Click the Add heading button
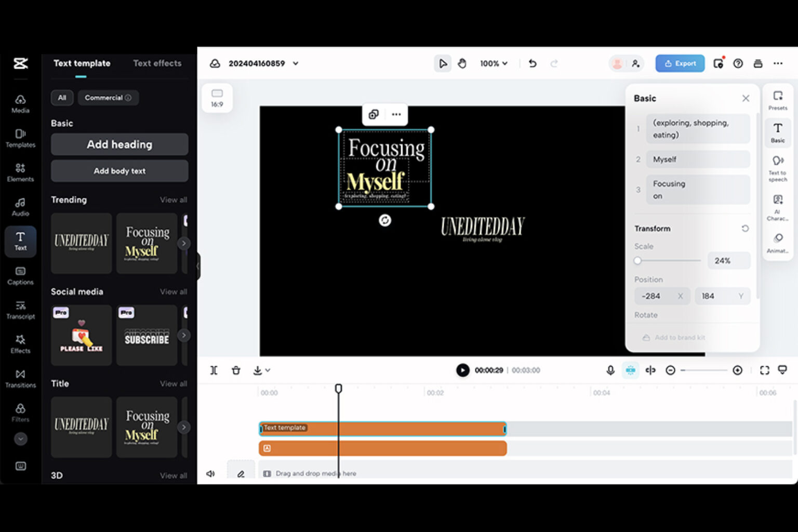This screenshot has height=532, width=798. click(x=119, y=144)
